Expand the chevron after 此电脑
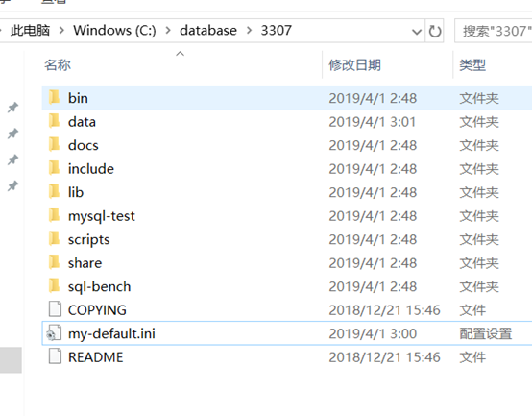This screenshot has width=532, height=416. pyautogui.click(x=61, y=31)
